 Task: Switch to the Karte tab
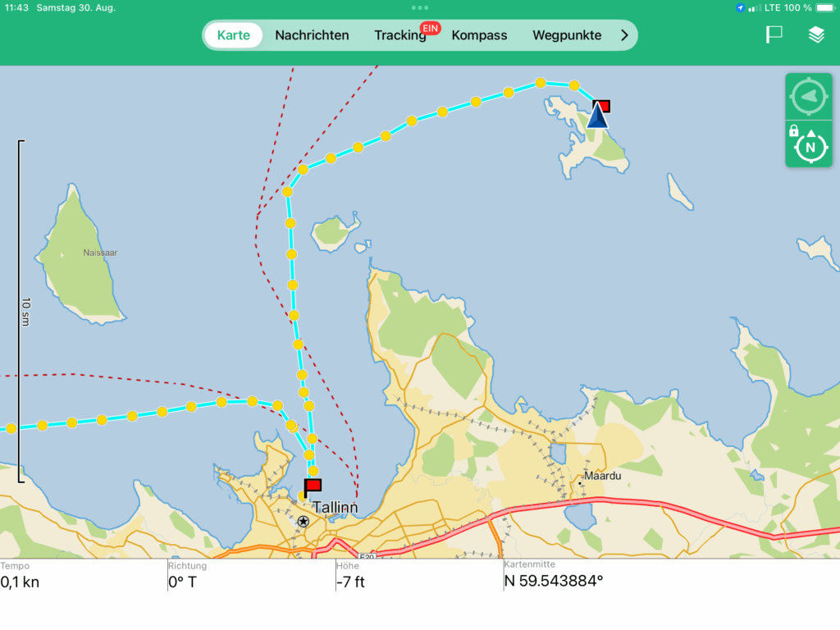(x=234, y=35)
